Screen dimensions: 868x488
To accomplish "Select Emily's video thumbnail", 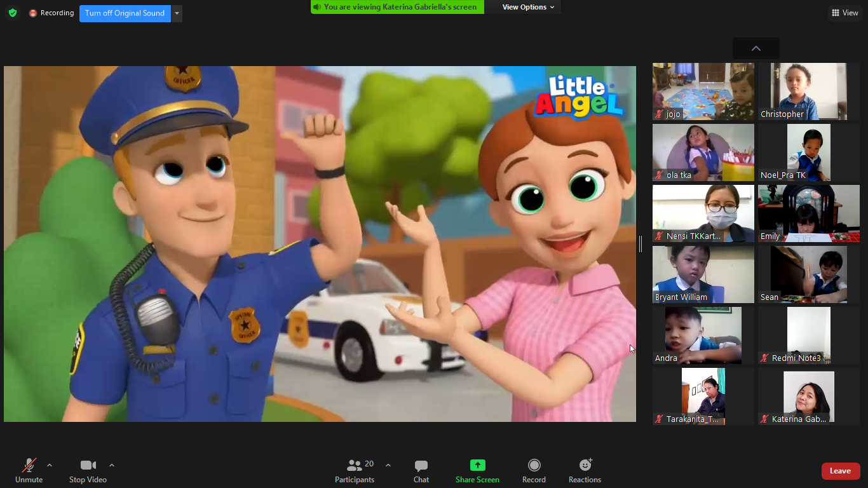I will [809, 213].
